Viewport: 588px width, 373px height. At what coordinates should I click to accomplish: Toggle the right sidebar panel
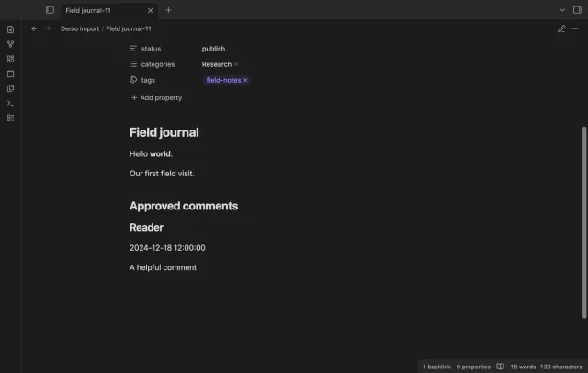coord(577,10)
